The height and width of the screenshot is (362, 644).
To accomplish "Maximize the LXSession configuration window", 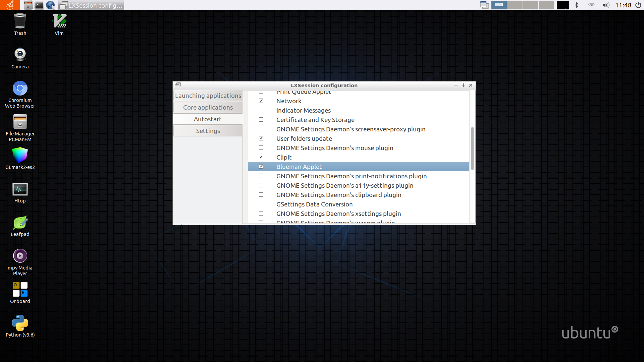I will [x=464, y=85].
